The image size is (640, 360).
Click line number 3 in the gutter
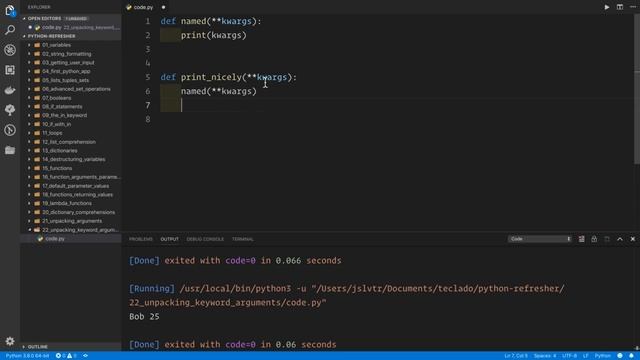(147, 49)
